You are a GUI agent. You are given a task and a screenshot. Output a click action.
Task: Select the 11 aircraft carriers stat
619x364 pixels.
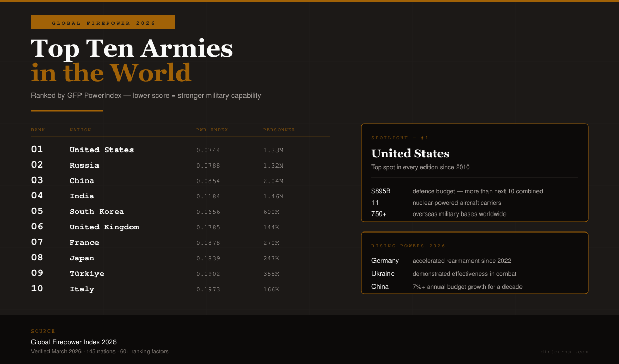[x=374, y=202]
